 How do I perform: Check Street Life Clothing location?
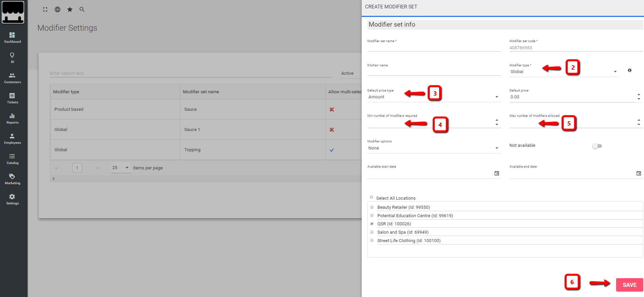pyautogui.click(x=372, y=240)
